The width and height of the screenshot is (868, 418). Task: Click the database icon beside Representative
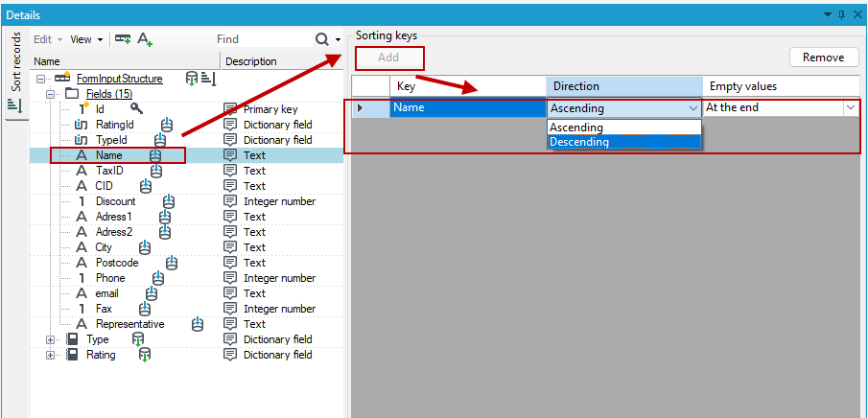tap(197, 324)
